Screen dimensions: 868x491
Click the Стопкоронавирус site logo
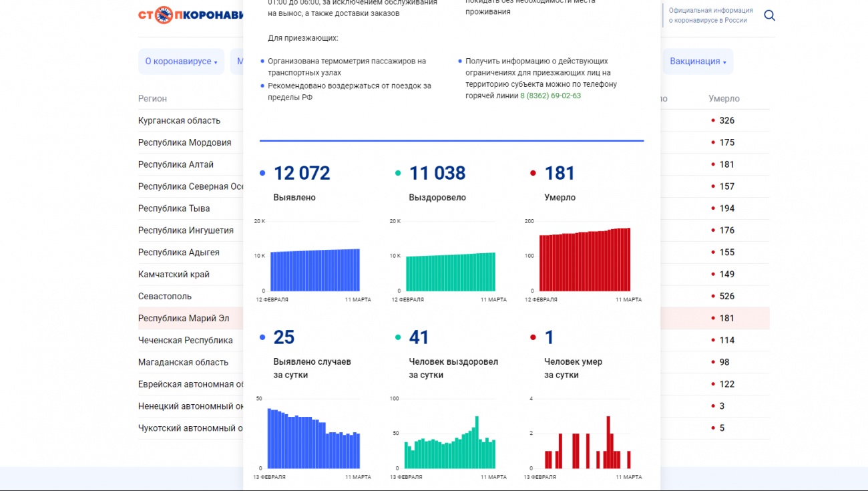pos(190,15)
